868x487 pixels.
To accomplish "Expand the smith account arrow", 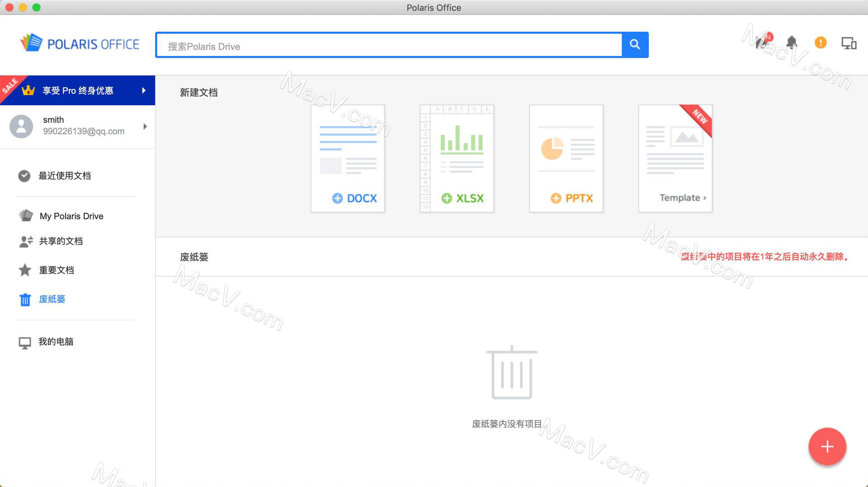I will (145, 127).
